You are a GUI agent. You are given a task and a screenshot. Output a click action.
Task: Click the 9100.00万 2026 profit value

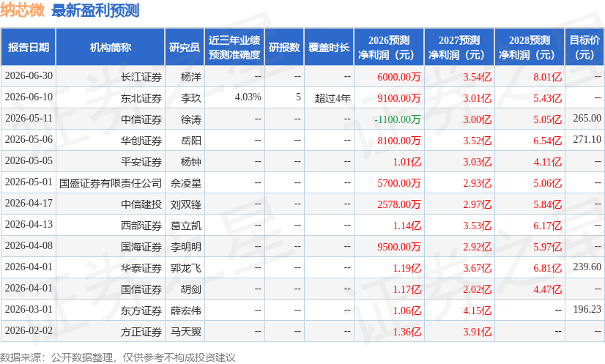tap(399, 98)
